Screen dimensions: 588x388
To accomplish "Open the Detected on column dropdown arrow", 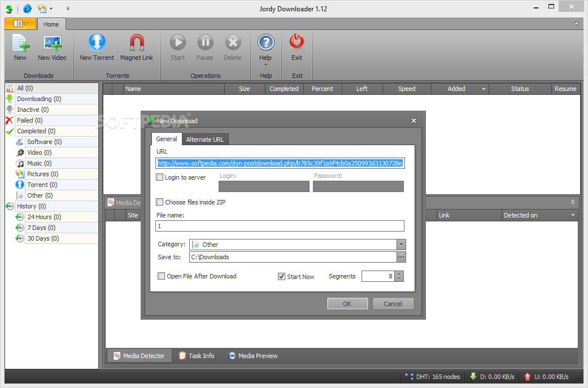I will click(573, 215).
